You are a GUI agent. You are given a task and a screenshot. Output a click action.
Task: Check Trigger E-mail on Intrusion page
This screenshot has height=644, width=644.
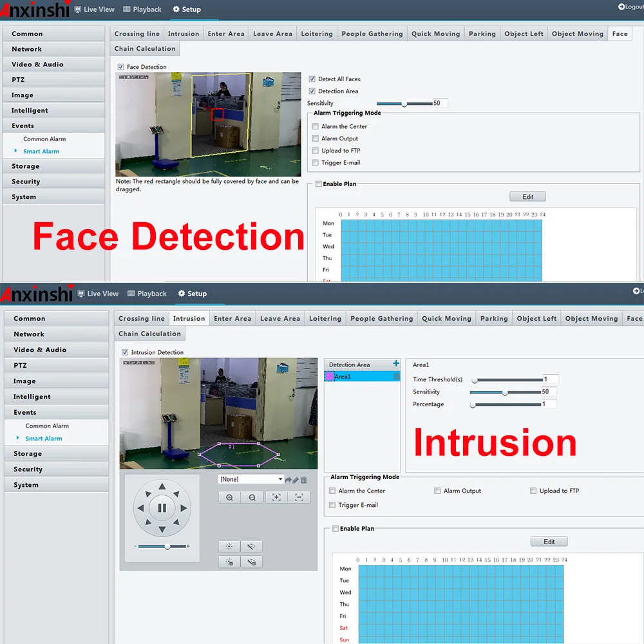point(332,505)
